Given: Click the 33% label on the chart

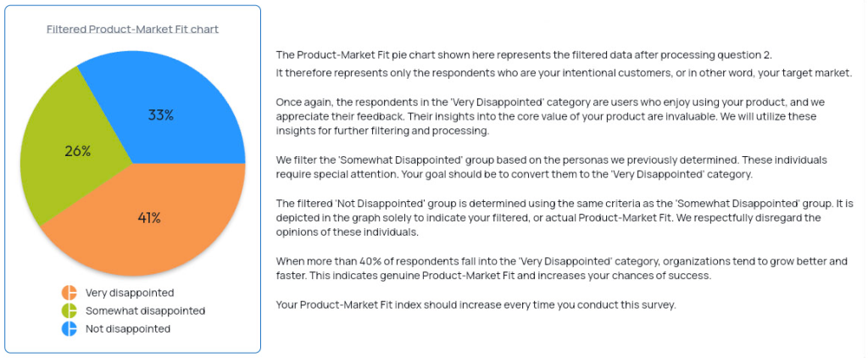Looking at the screenshot, I should 160,115.
